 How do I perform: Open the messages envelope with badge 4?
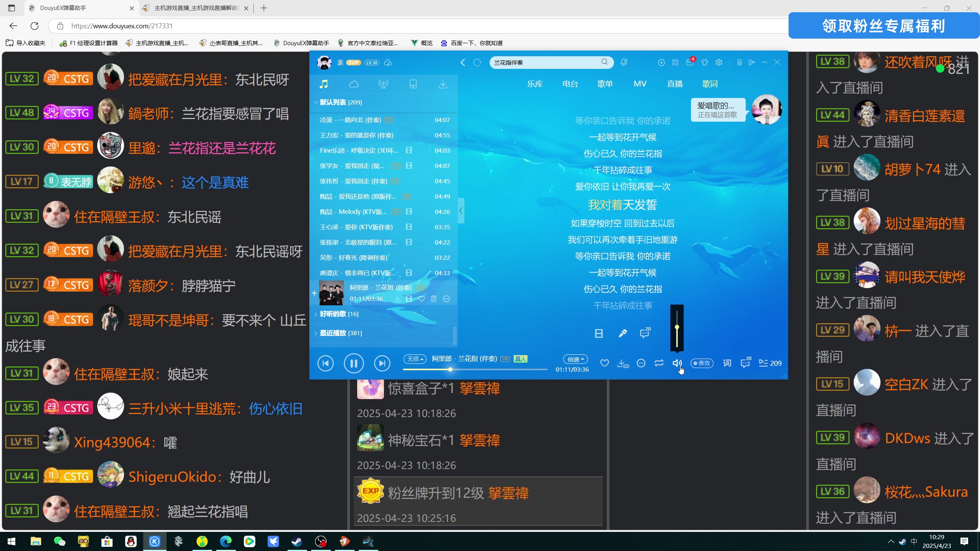690,62
